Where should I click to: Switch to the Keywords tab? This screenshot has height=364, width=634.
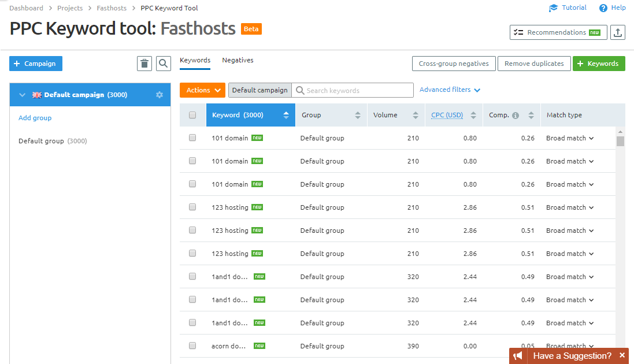(195, 60)
